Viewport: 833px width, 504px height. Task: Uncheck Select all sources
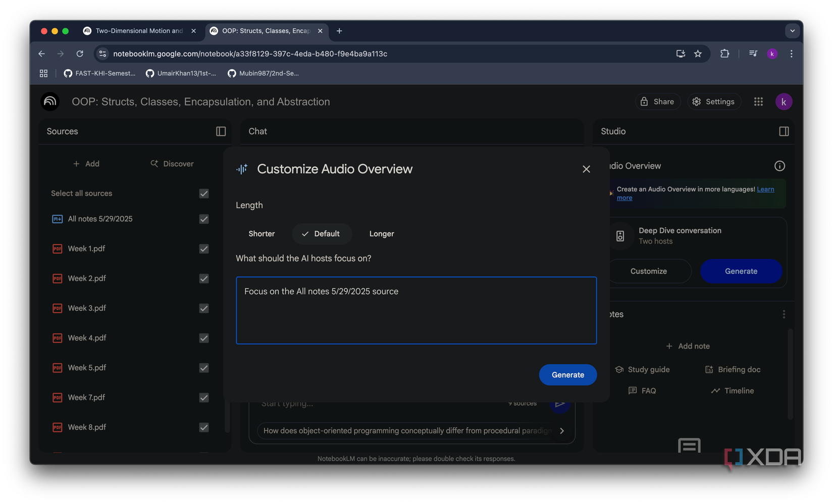coord(203,193)
